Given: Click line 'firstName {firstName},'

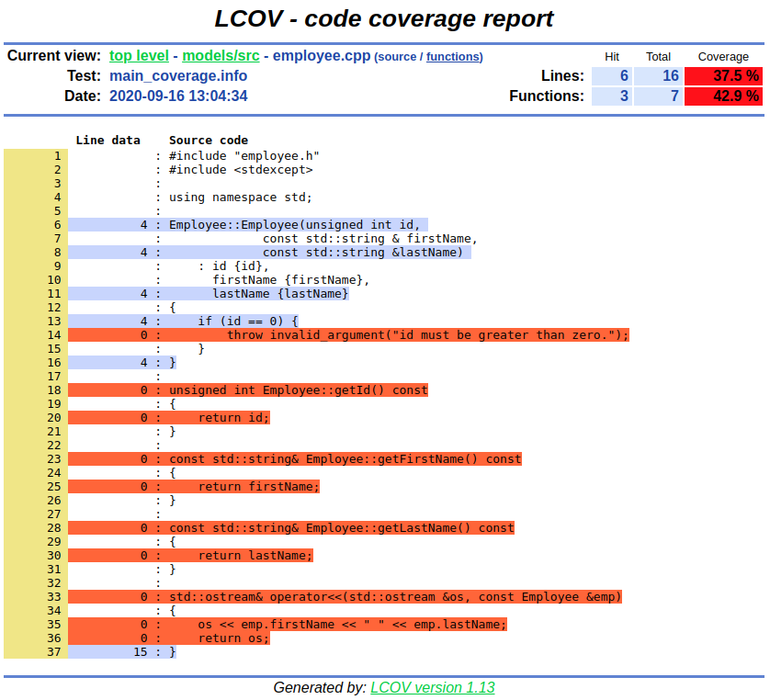Looking at the screenshot, I should coord(290,280).
